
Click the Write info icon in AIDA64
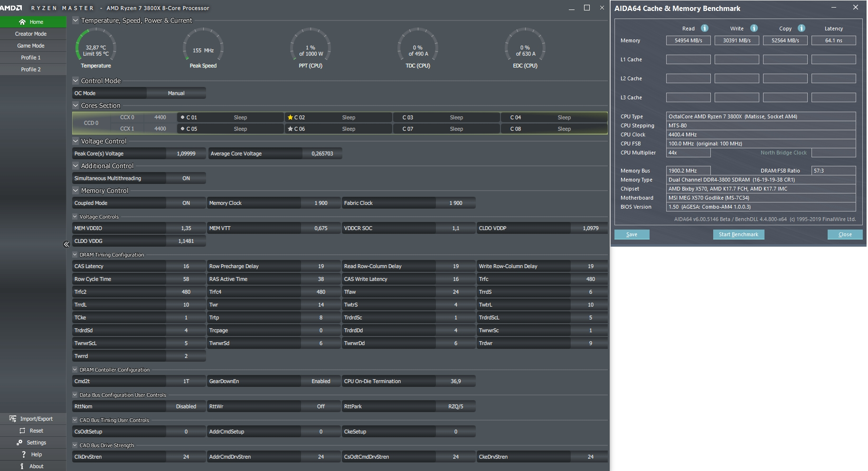tap(754, 28)
